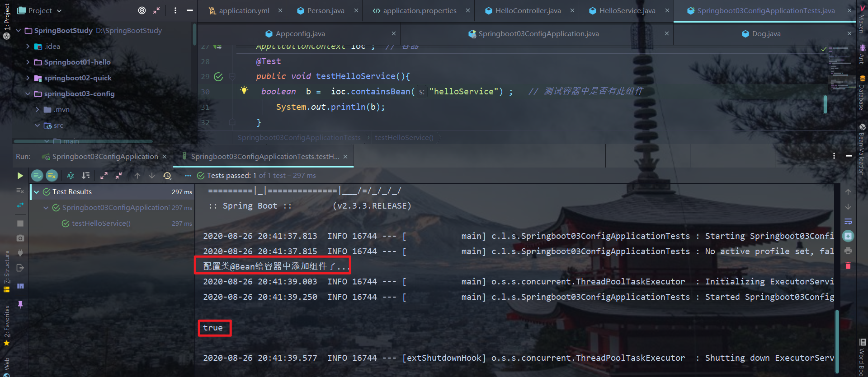Collapse the src folder
The height and width of the screenshot is (377, 868).
click(x=38, y=126)
